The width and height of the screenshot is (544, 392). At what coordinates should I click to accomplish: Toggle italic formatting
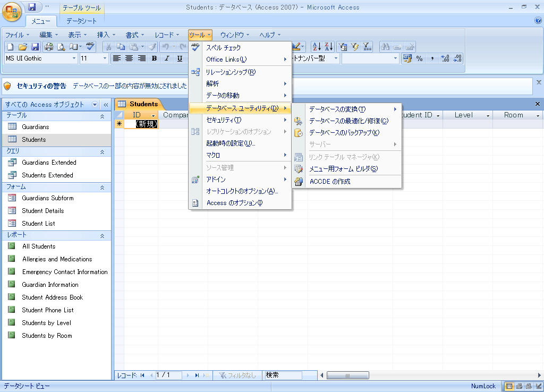(167, 58)
